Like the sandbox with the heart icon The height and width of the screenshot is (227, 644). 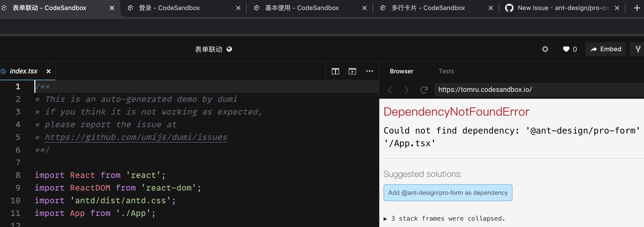click(x=566, y=49)
